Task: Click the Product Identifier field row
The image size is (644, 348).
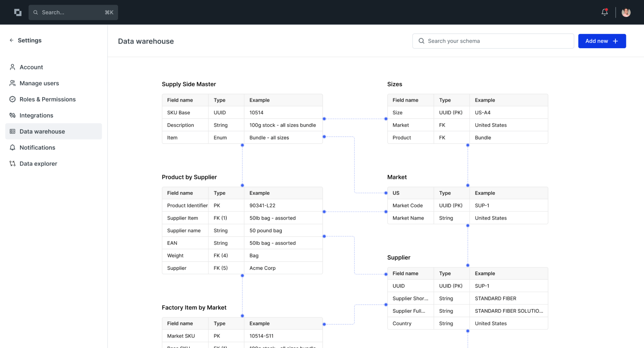Action: pos(242,206)
